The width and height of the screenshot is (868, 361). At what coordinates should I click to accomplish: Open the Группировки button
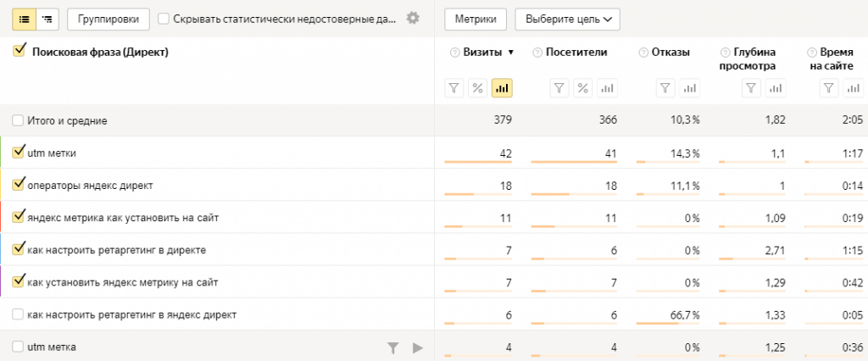pos(108,18)
